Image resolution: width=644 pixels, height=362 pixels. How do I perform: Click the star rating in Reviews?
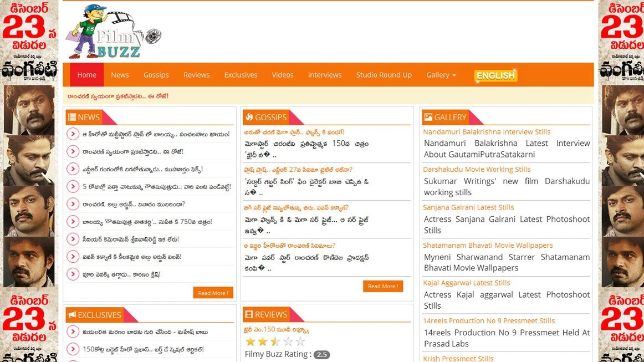click(x=275, y=341)
